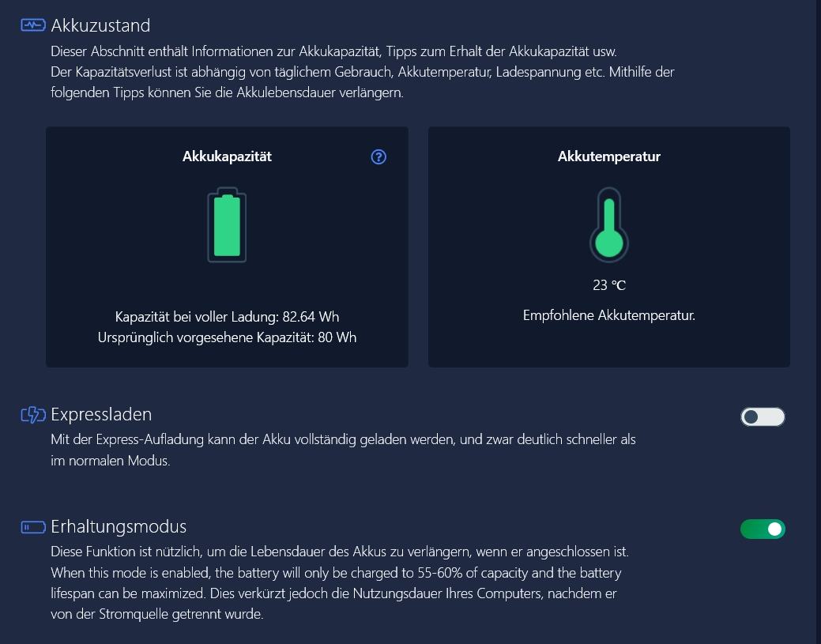The height and width of the screenshot is (644, 821).
Task: Disable the Erhaltungsmodus toggle switch
Action: coord(763,529)
